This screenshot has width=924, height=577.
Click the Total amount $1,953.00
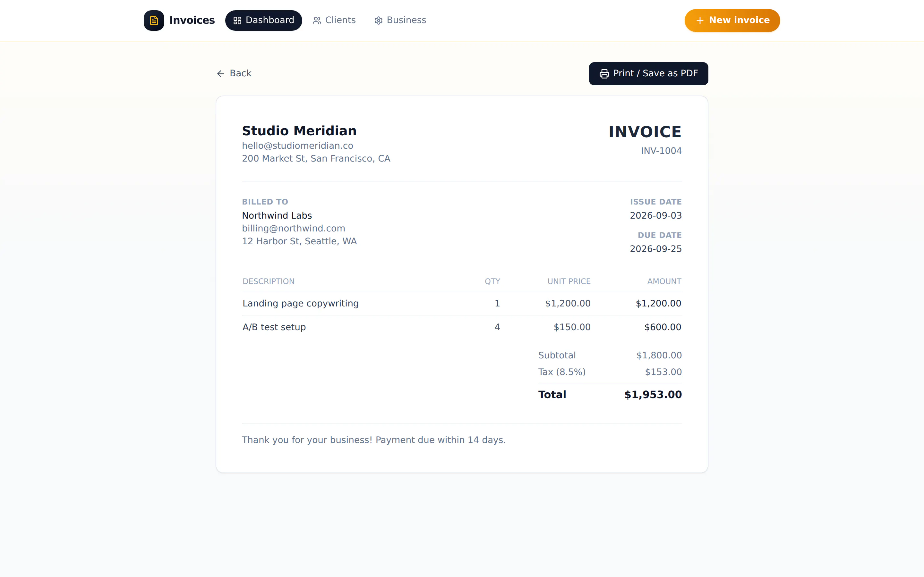pos(653,395)
